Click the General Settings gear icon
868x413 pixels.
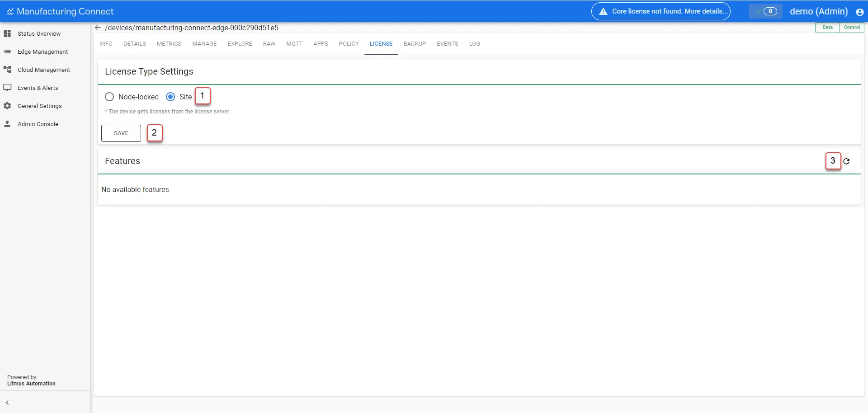[x=7, y=106]
